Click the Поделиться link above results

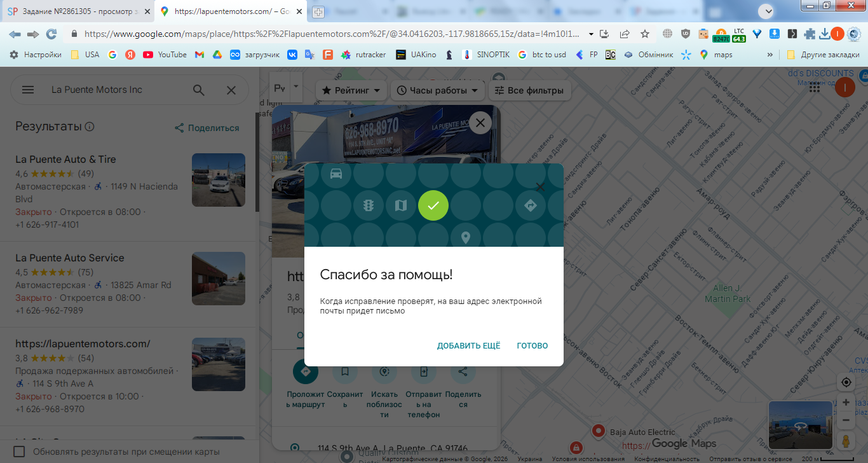pos(207,128)
